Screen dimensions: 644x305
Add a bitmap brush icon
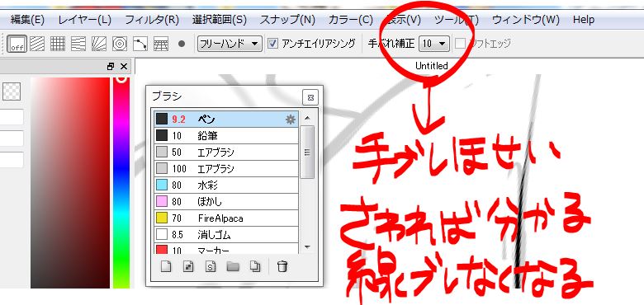click(x=187, y=266)
